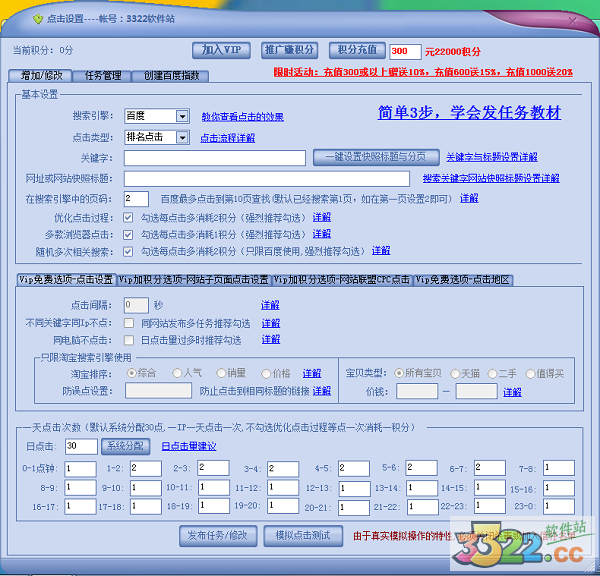Click the 日点击量建议 link
Image resolution: width=600 pixels, height=576 pixels.
188,446
